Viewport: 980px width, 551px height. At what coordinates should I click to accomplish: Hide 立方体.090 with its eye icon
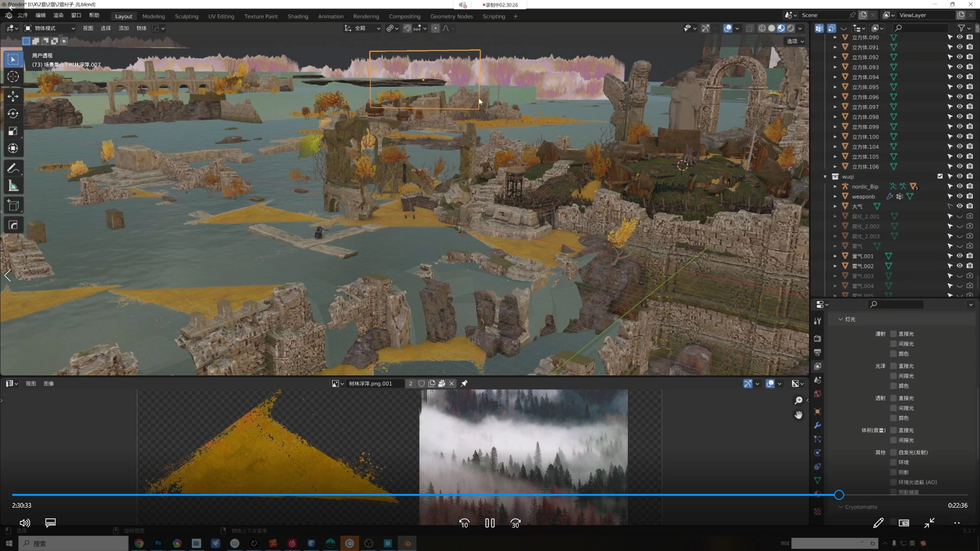pyautogui.click(x=960, y=37)
